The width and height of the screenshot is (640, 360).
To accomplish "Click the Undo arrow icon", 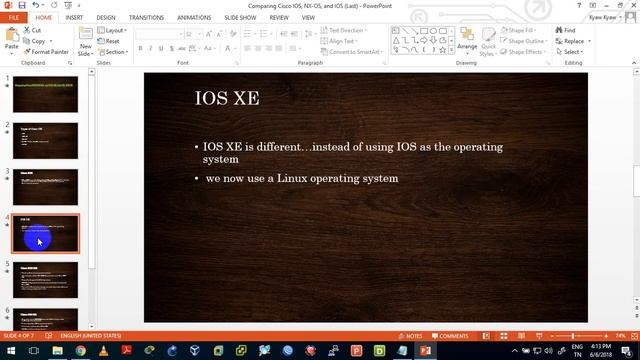I will 36,5.
